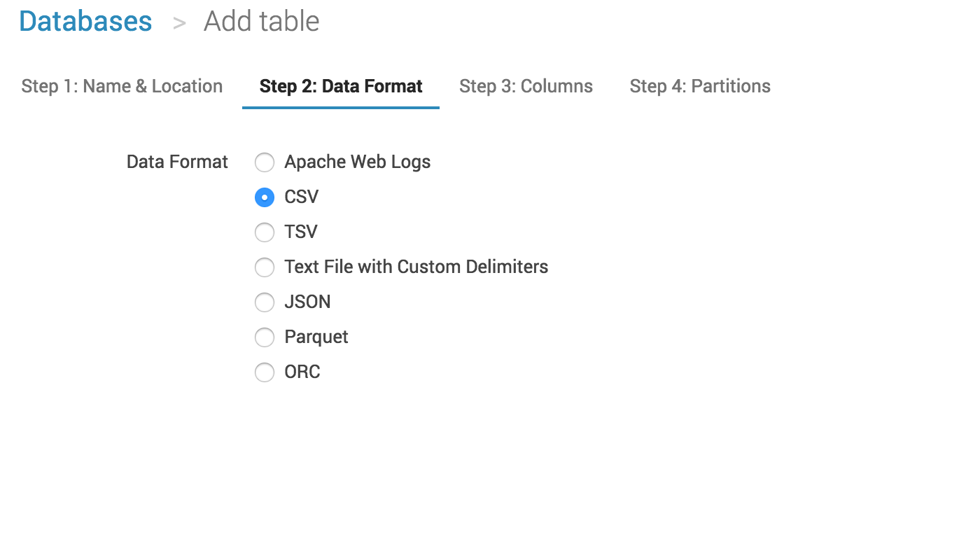Enable the Custom Delimiters radio button

coord(265,267)
